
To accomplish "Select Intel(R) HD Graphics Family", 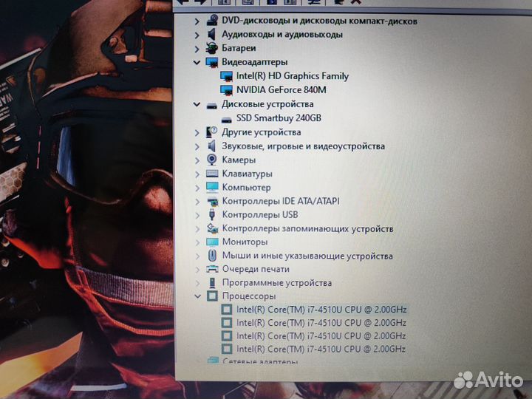I will coord(292,76).
